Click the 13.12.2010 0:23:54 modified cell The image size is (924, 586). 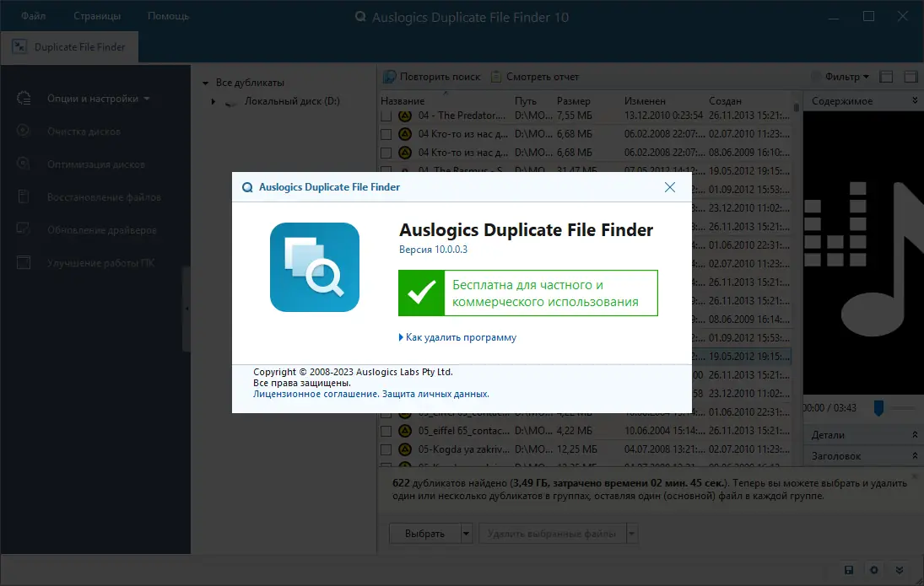click(663, 116)
